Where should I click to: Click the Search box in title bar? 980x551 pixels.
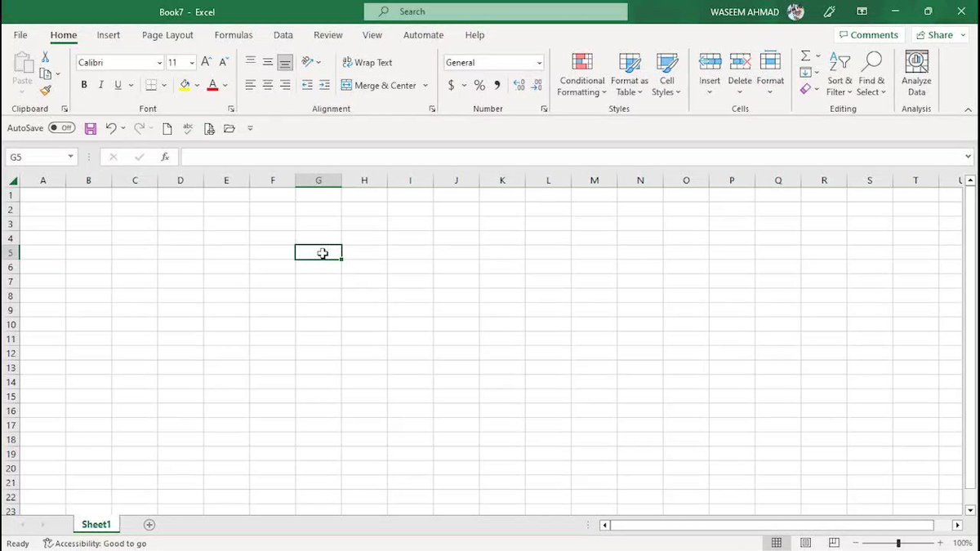496,11
